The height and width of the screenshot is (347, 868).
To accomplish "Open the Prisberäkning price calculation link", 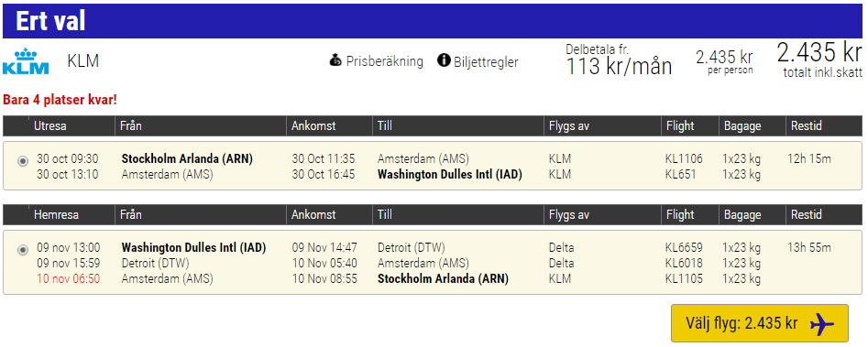I will 385,61.
